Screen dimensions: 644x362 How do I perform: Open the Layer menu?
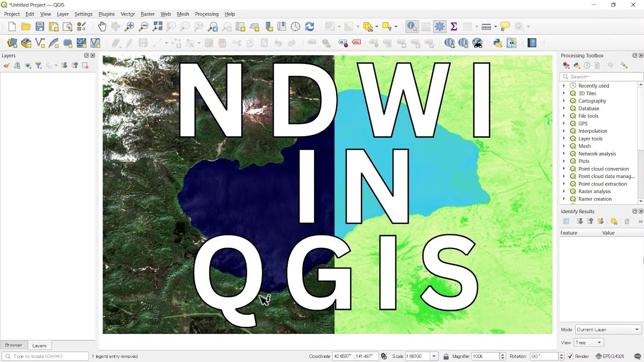pos(62,14)
